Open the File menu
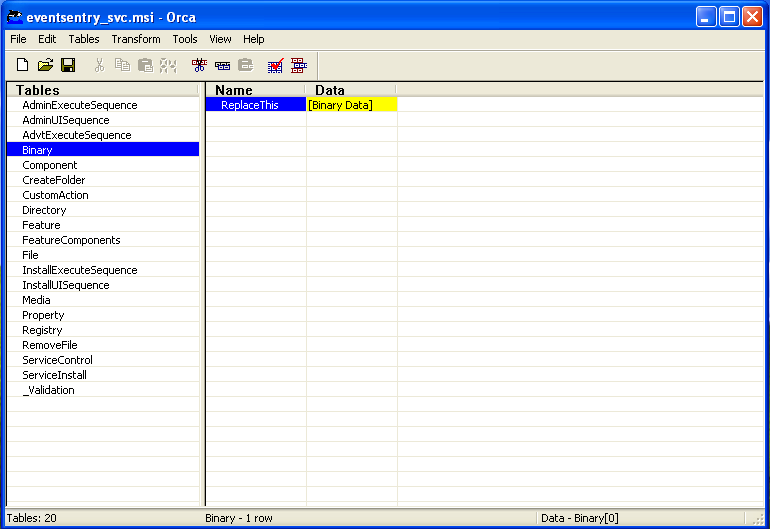770x529 pixels. click(18, 39)
